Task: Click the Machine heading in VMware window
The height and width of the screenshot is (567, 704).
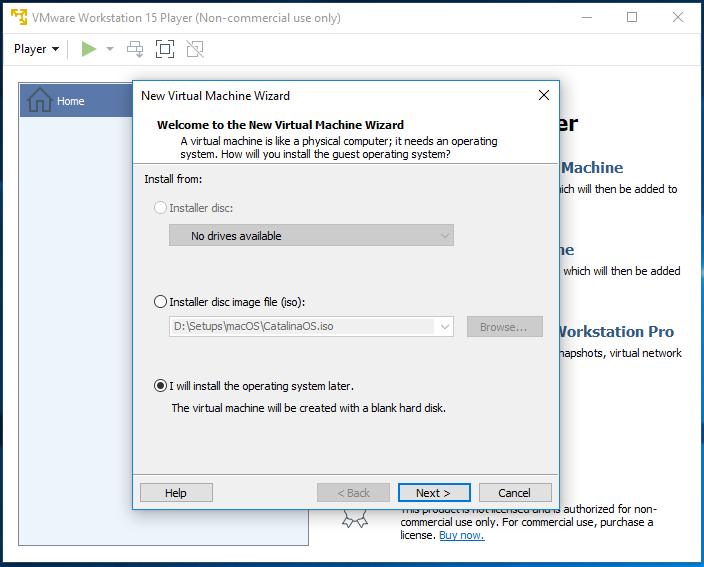Action: coord(592,167)
